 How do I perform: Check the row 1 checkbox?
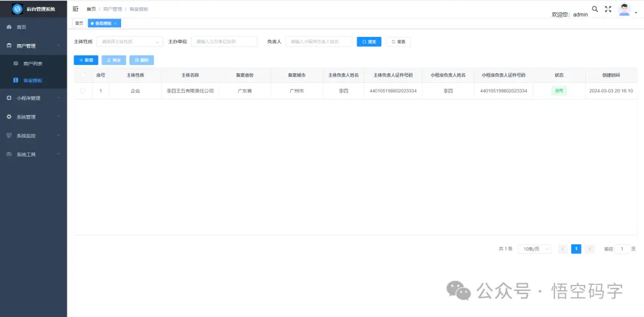click(82, 91)
